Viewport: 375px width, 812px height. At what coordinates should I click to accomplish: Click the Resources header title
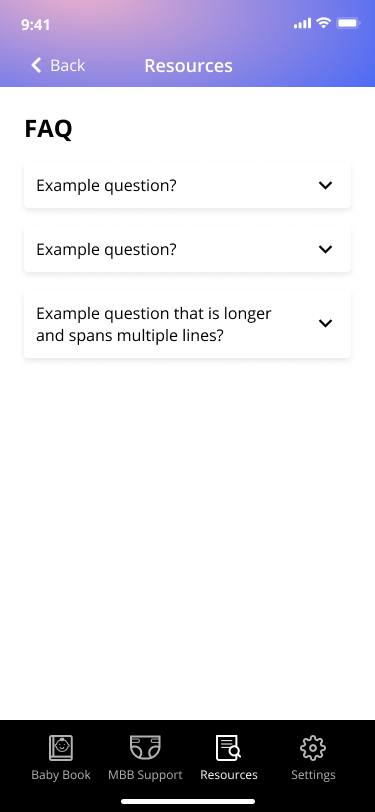click(x=189, y=66)
